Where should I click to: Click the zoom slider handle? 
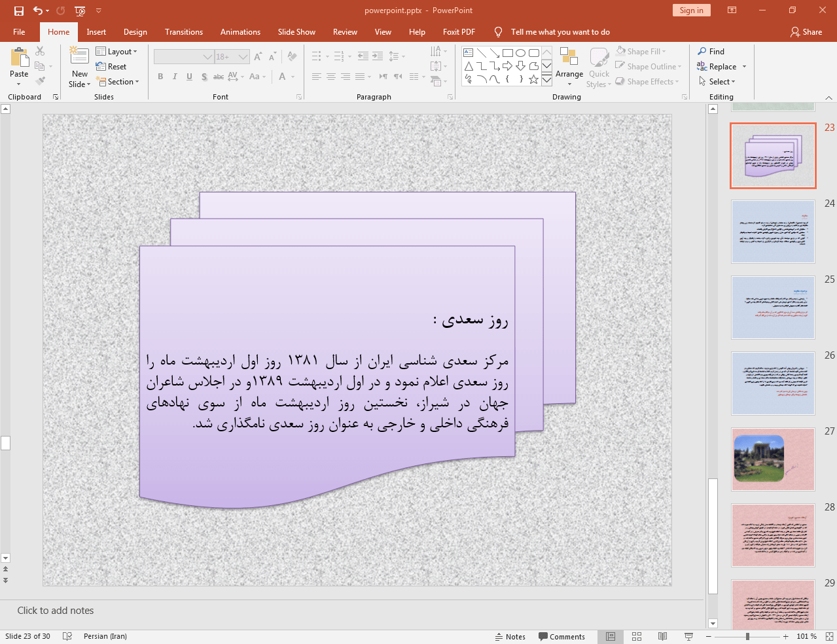point(747,636)
